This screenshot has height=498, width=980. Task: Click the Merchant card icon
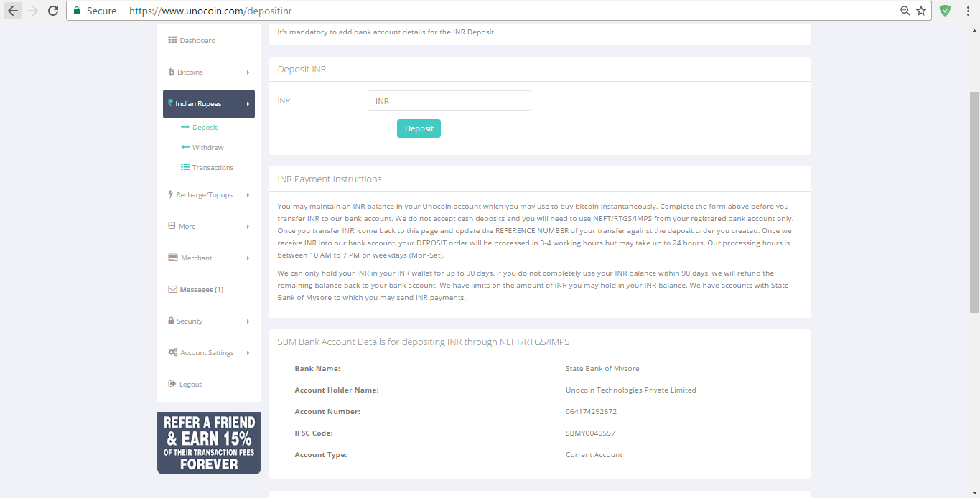[x=172, y=258]
